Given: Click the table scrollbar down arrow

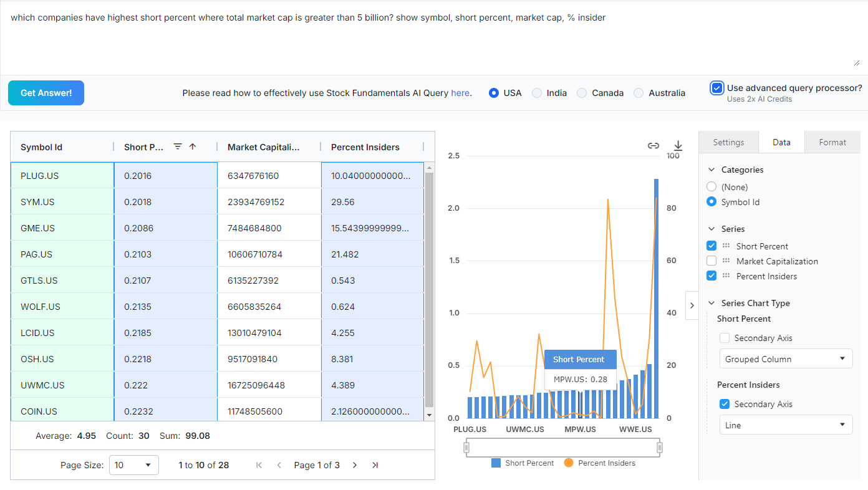Looking at the screenshot, I should (x=428, y=415).
